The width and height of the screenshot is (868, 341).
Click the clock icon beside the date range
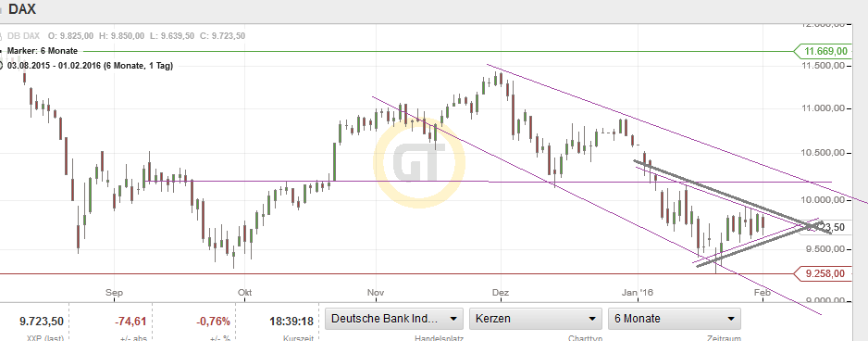coord(2,66)
